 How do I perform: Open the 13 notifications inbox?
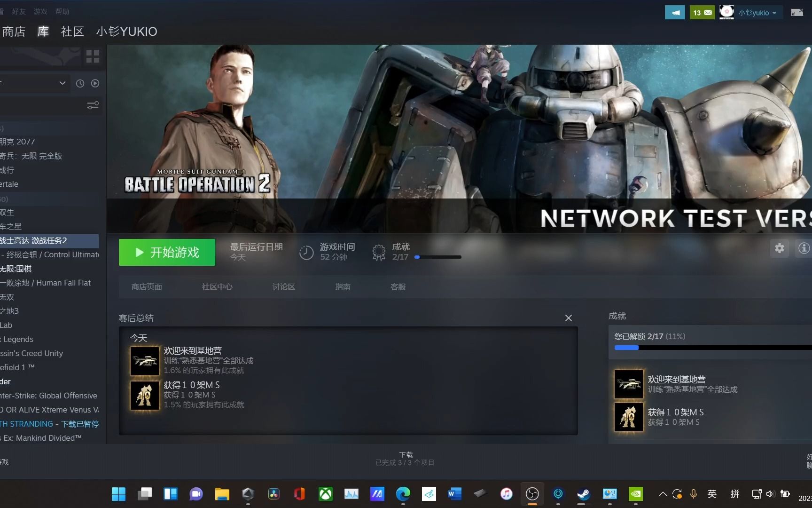(x=702, y=13)
